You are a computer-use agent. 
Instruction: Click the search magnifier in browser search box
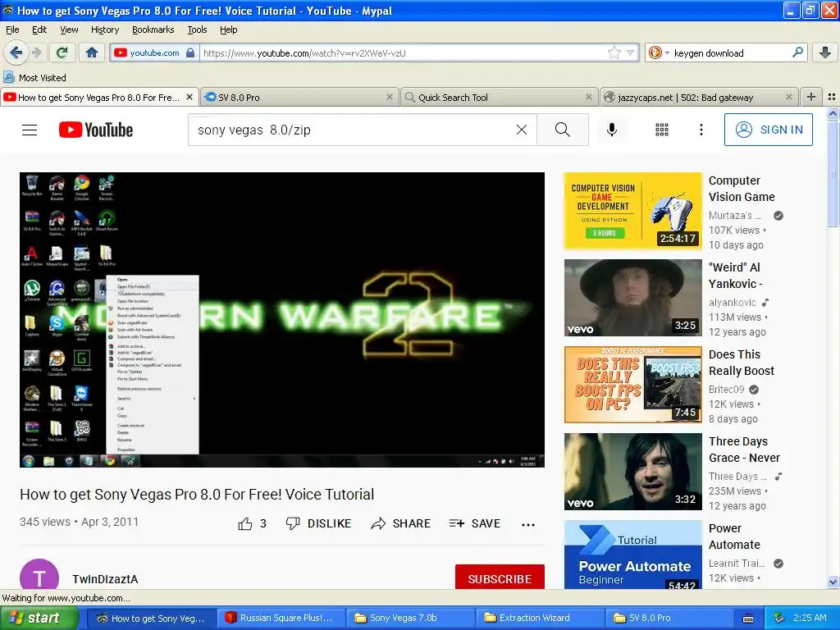point(797,52)
